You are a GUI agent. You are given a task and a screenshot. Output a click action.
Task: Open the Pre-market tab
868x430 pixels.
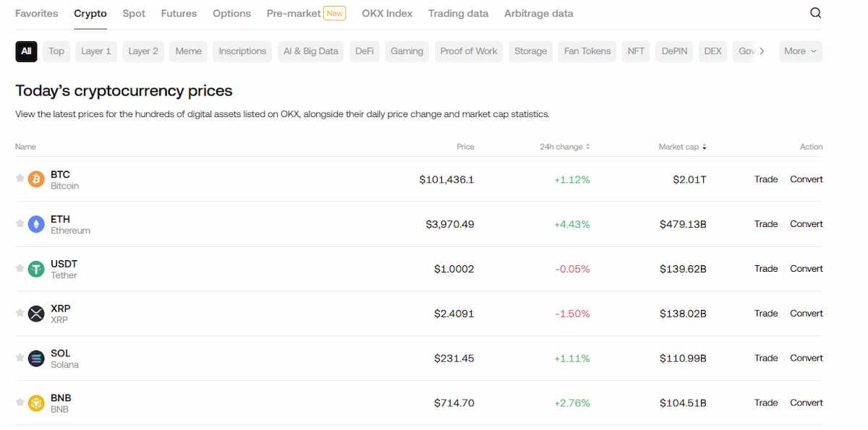306,13
